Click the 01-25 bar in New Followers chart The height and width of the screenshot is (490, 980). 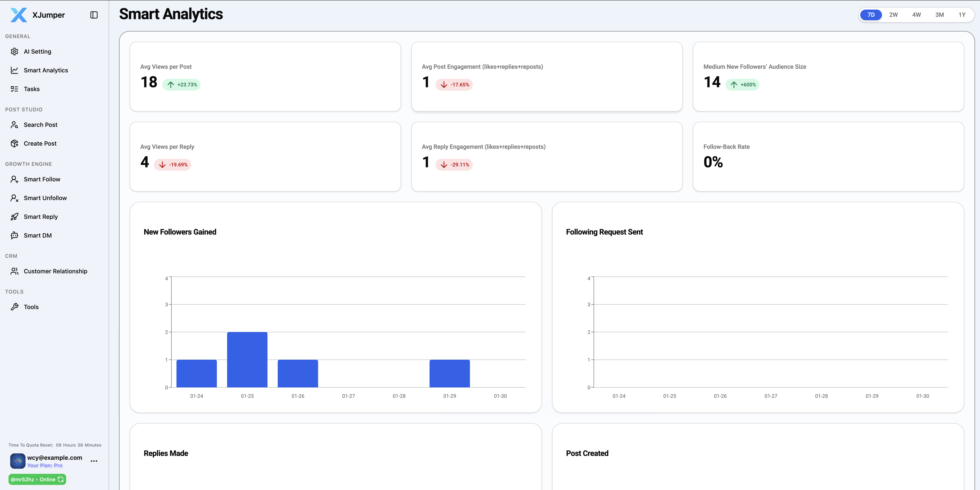point(247,359)
